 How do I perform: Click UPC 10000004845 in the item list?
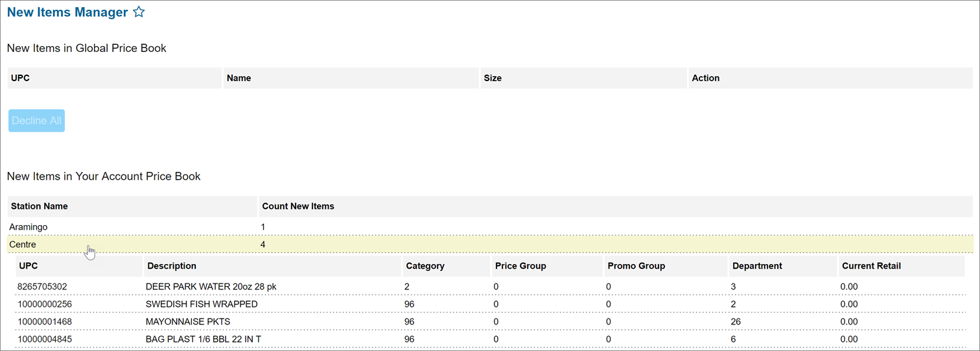click(45, 339)
